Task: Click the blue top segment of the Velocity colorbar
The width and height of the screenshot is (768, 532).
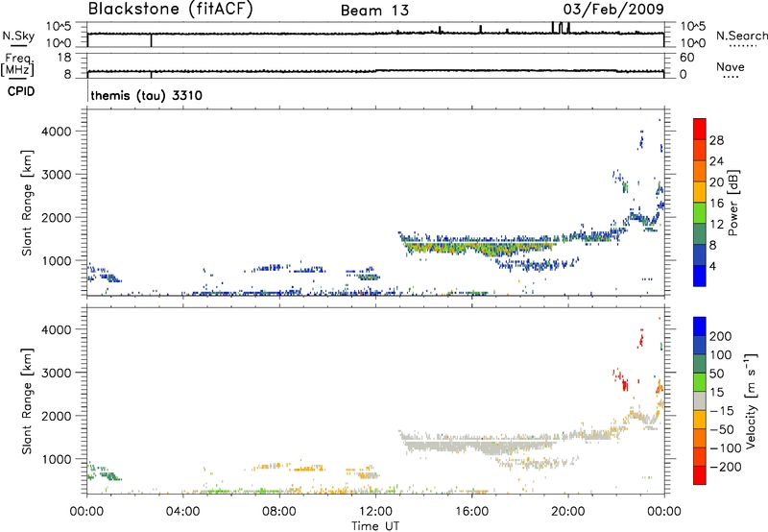Action: tap(700, 326)
